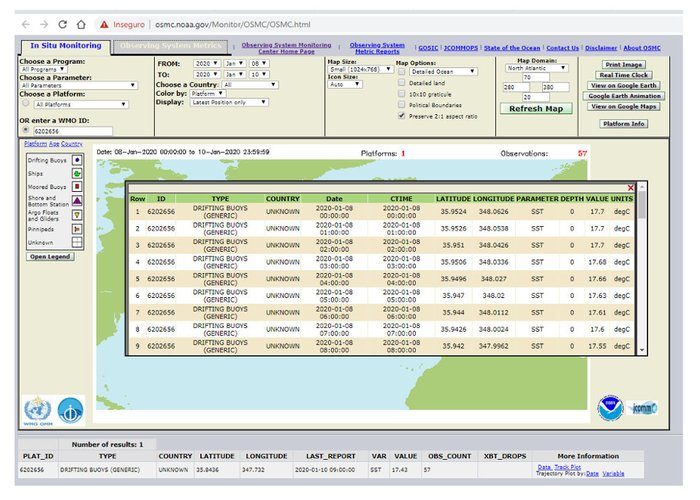Click the Drifting Buoys legend icon

[77, 159]
